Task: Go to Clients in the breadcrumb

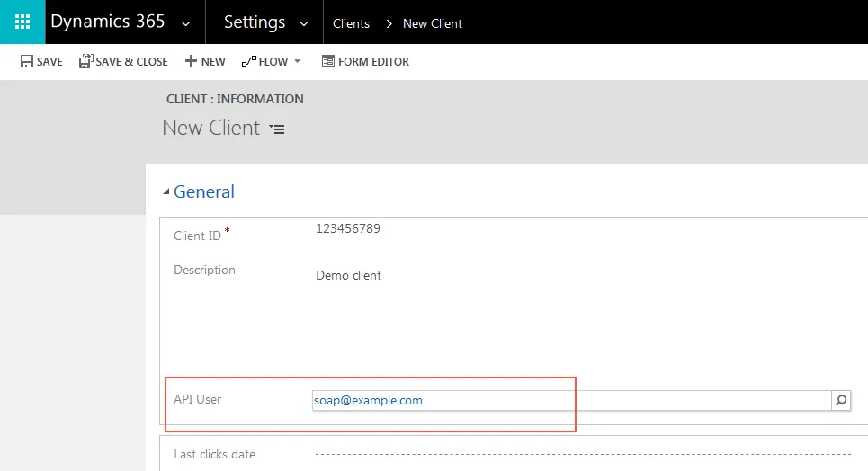Action: pyautogui.click(x=351, y=23)
